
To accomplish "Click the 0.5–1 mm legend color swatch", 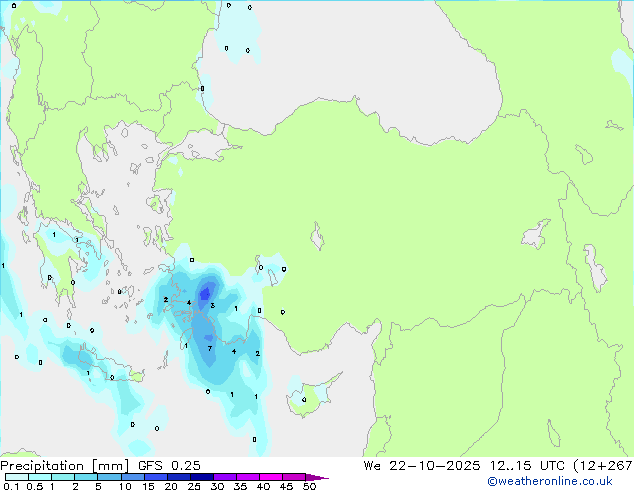I will pos(40,477).
